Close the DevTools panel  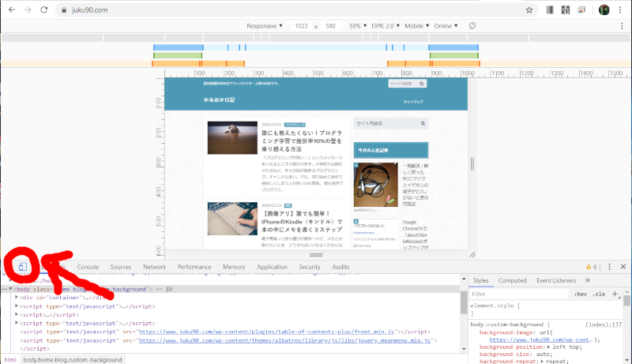(x=623, y=267)
